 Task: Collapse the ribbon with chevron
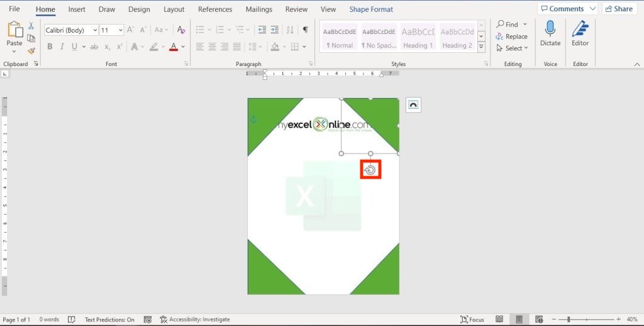point(637,64)
